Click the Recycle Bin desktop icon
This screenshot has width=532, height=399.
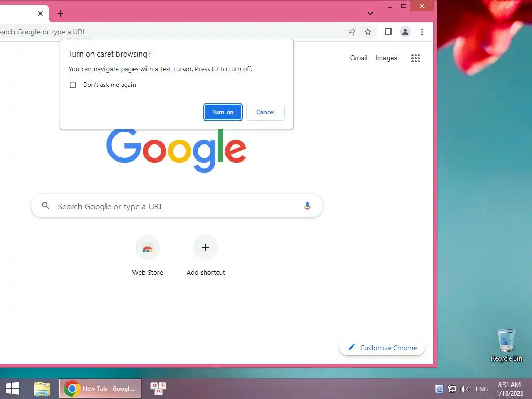point(506,345)
